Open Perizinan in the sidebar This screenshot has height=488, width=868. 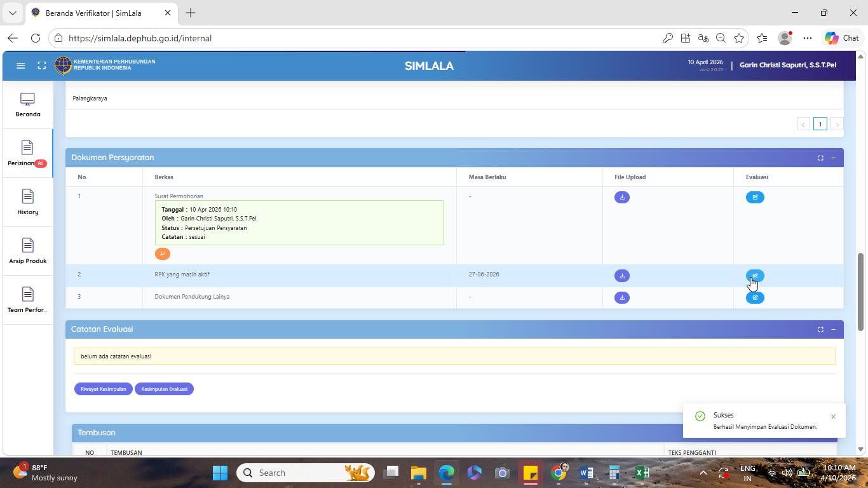click(27, 154)
